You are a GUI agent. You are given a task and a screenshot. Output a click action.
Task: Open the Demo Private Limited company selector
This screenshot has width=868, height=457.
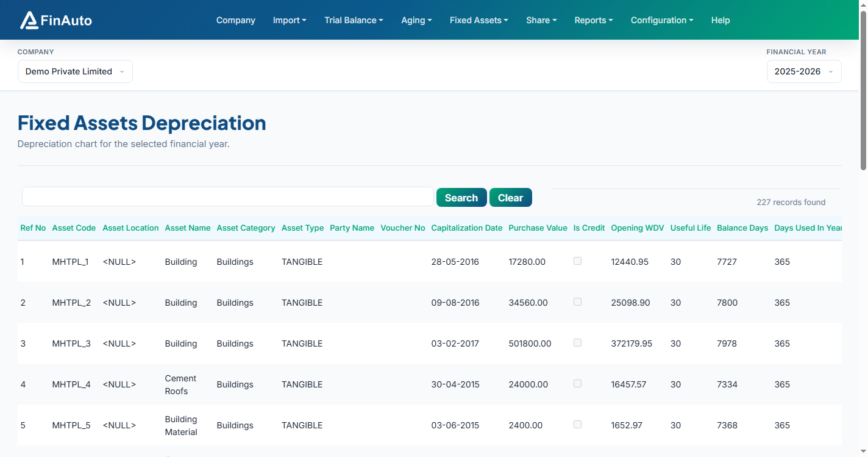point(75,71)
